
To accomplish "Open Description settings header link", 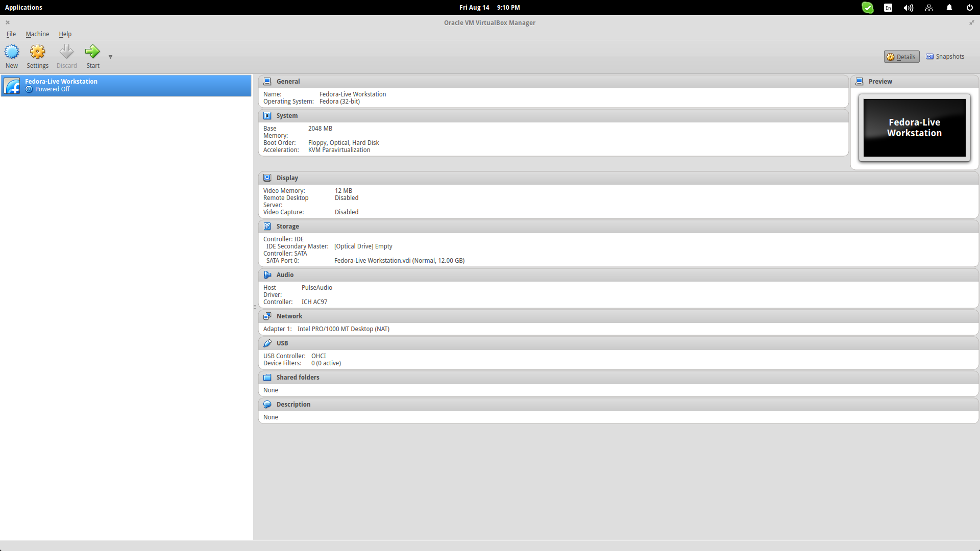I will coord(293,405).
